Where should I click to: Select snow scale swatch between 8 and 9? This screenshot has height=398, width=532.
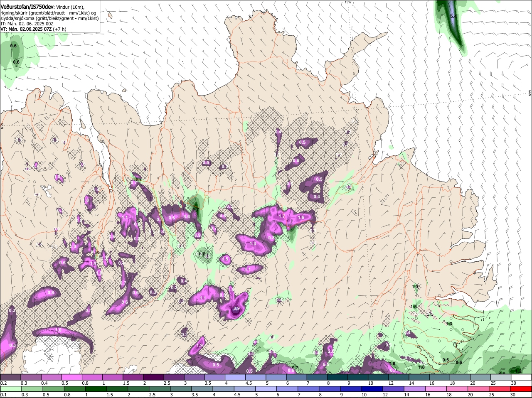tap(338, 377)
